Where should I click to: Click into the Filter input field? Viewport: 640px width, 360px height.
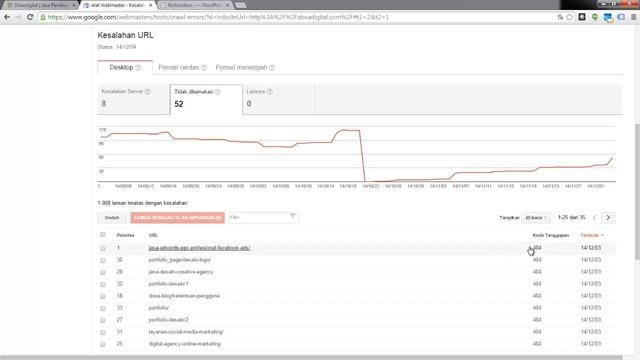(263, 218)
